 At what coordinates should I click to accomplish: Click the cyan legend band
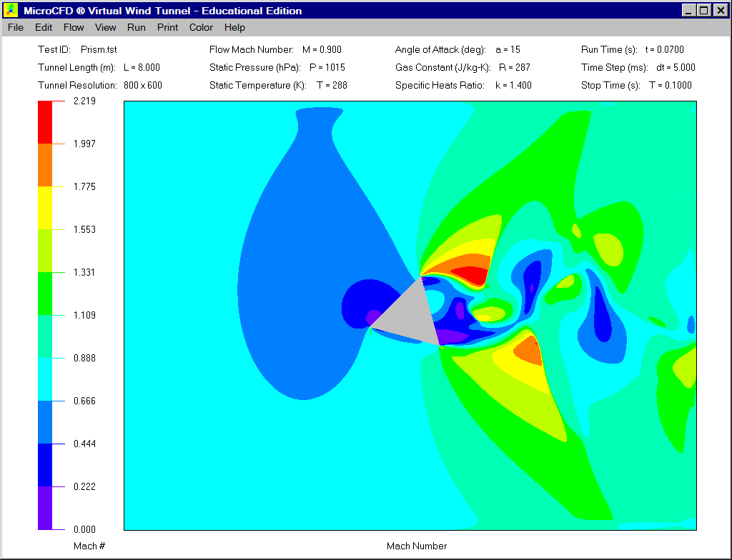(x=45, y=379)
